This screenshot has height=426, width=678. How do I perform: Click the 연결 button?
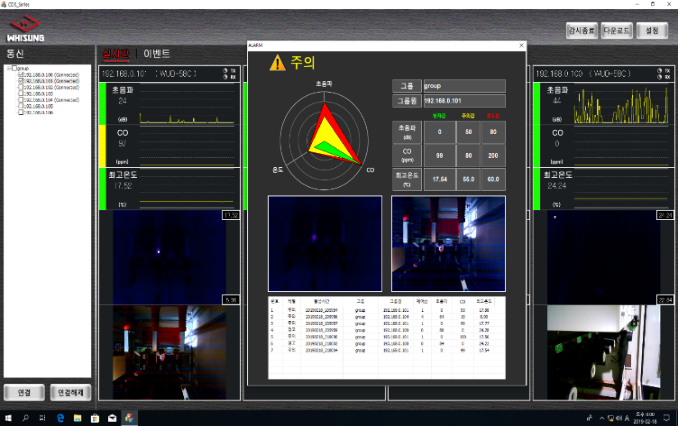coord(24,392)
